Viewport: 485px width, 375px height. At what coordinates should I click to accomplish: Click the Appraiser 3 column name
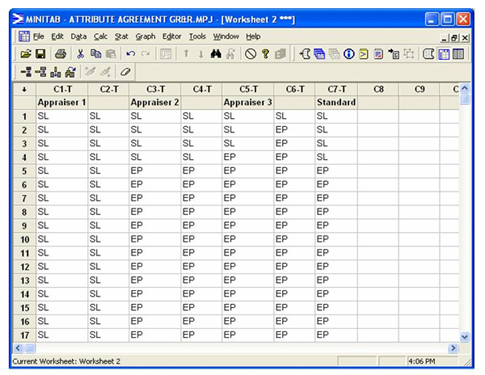(248, 102)
